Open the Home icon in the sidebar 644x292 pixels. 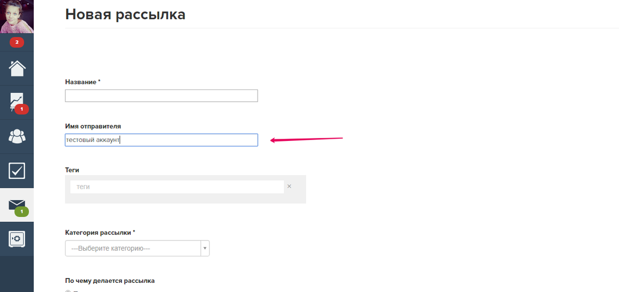point(17,69)
